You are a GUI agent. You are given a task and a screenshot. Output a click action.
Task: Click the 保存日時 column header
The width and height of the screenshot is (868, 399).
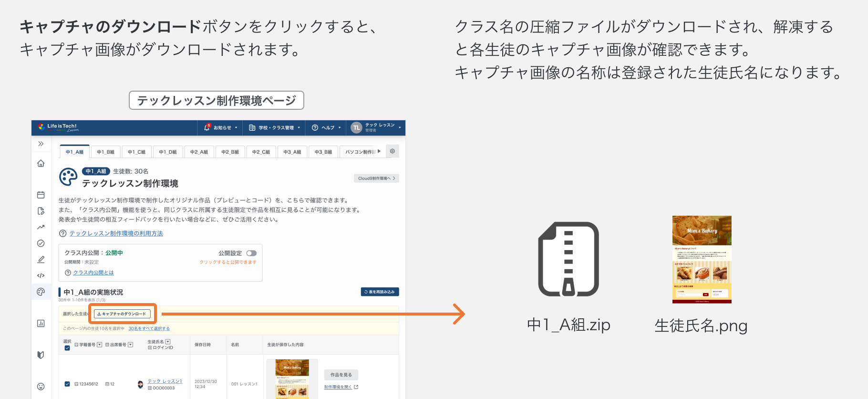click(203, 345)
